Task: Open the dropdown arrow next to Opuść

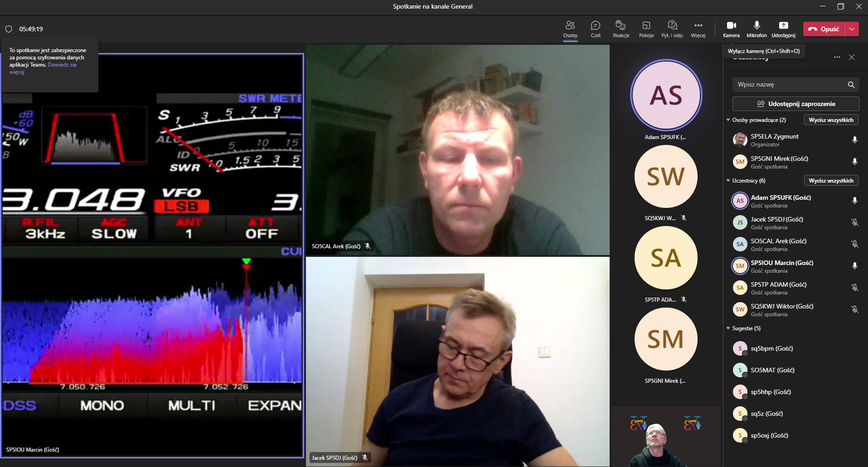Action: pyautogui.click(x=852, y=29)
